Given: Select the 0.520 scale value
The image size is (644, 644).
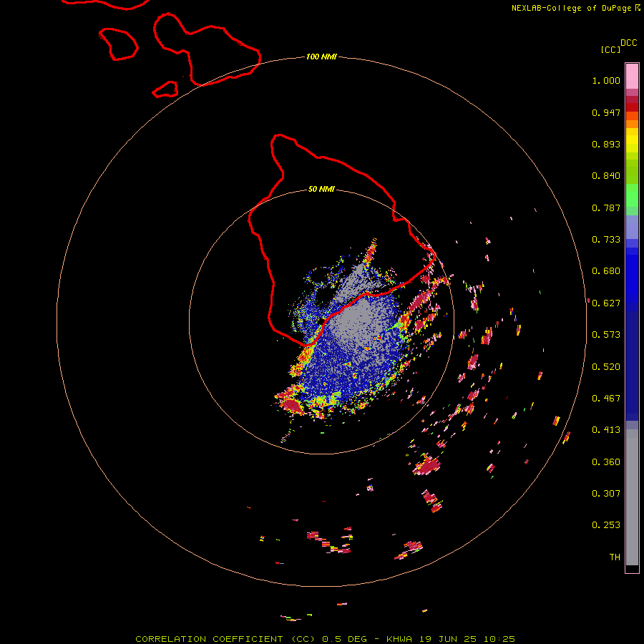Looking at the screenshot, I should pos(606,367).
